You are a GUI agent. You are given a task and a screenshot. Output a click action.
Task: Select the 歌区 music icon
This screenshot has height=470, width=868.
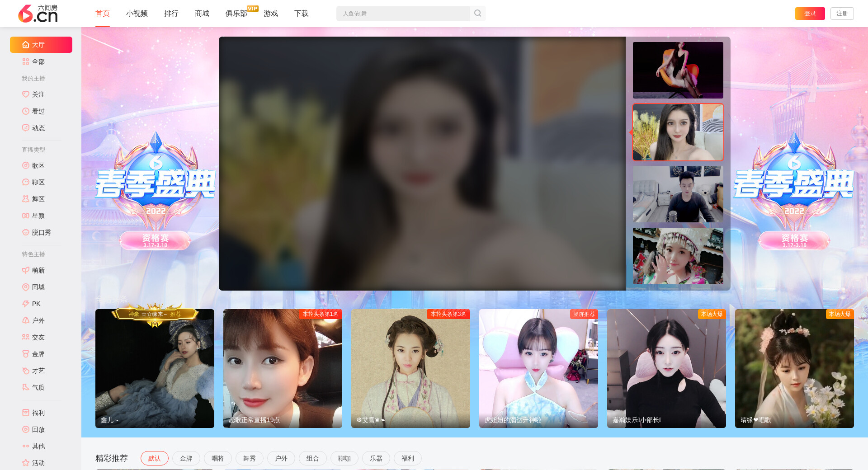[x=26, y=165]
